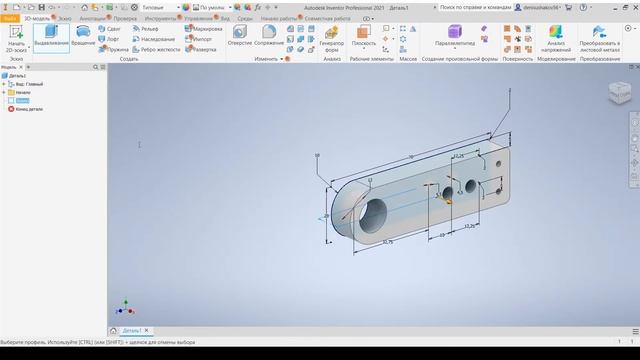Image resolution: width=640 pixels, height=360 pixels.
Task: Open the Изменить panel dropdown arrow
Action: coord(282,59)
